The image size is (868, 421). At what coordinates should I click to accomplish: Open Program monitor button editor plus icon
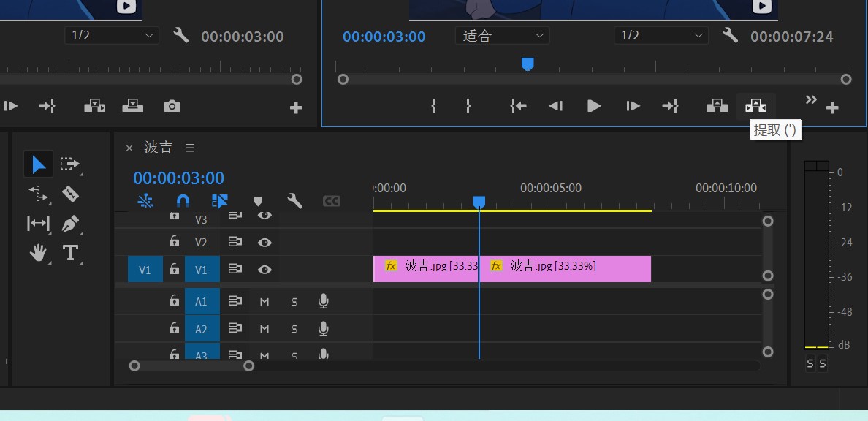[x=832, y=108]
